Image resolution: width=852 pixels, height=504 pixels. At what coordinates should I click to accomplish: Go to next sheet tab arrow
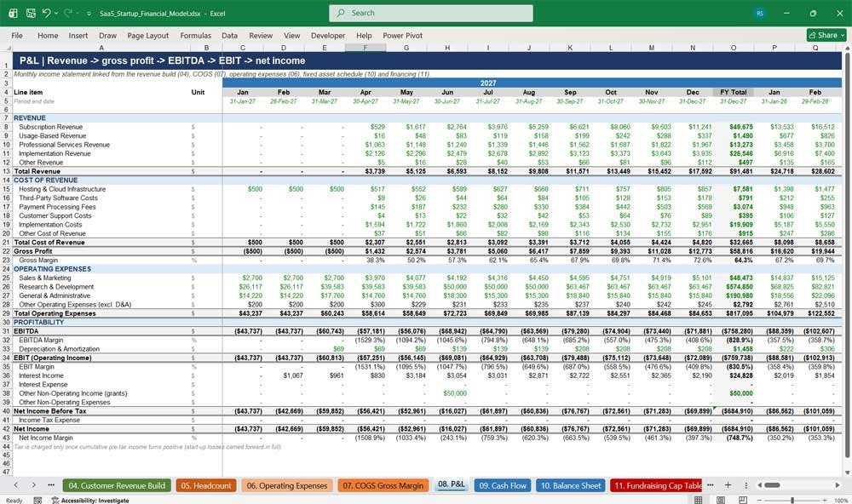pyautogui.click(x=34, y=485)
